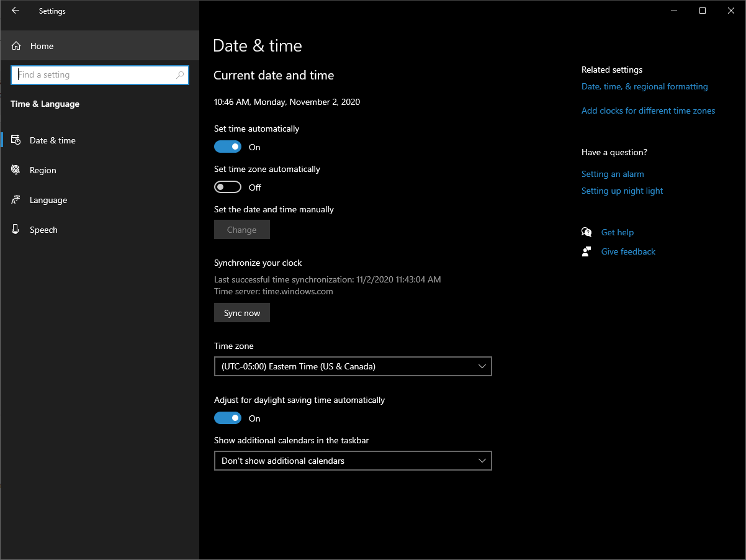Click the Home house icon
The width and height of the screenshot is (746, 560).
coord(16,46)
